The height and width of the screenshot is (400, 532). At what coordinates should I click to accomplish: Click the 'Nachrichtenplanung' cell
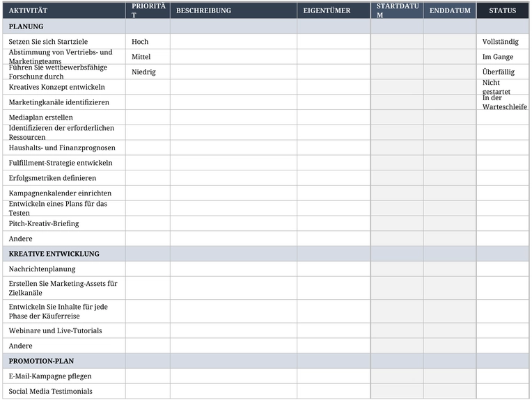64,269
